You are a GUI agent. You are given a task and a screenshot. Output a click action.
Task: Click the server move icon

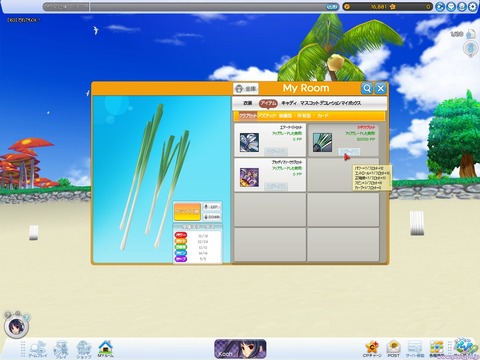[415, 349]
